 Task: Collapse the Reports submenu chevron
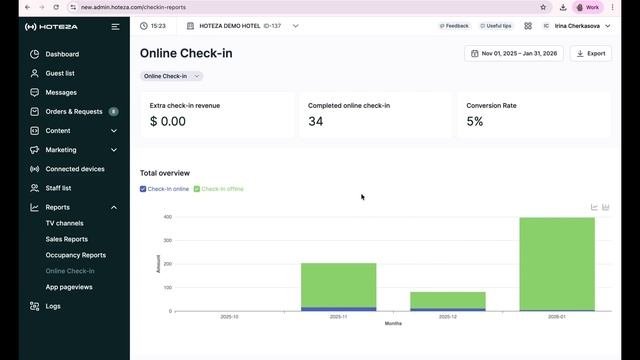(x=114, y=207)
